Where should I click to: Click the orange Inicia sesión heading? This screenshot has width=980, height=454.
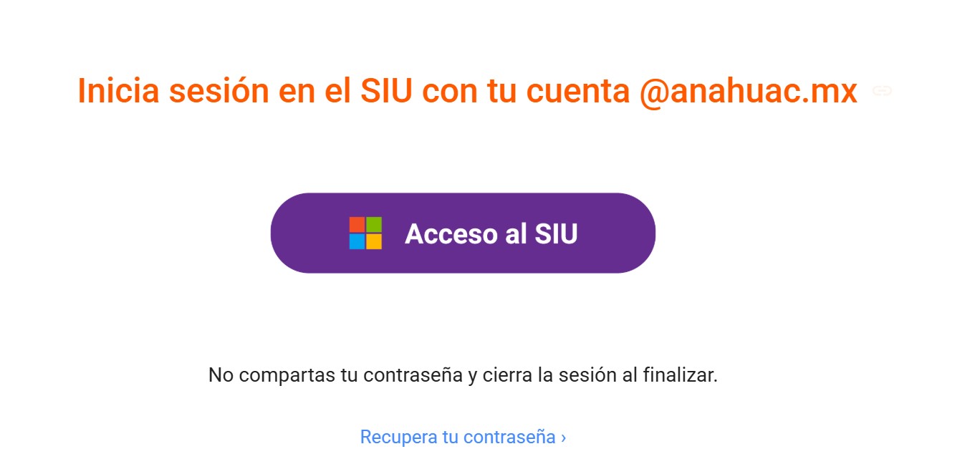click(x=467, y=92)
